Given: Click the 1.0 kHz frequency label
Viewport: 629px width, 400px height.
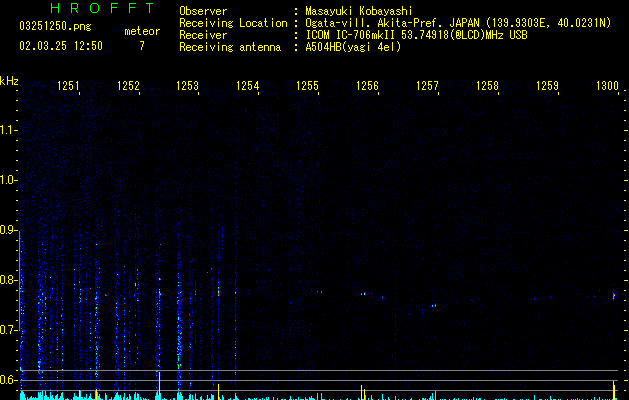Looking at the screenshot, I should coord(8,180).
